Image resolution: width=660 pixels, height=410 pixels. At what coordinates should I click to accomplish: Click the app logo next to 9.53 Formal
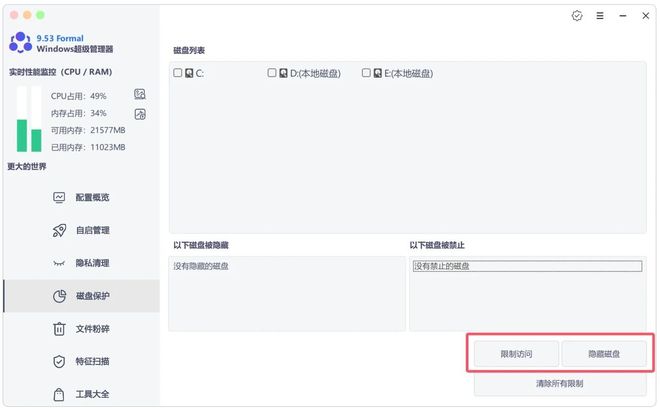(20, 43)
